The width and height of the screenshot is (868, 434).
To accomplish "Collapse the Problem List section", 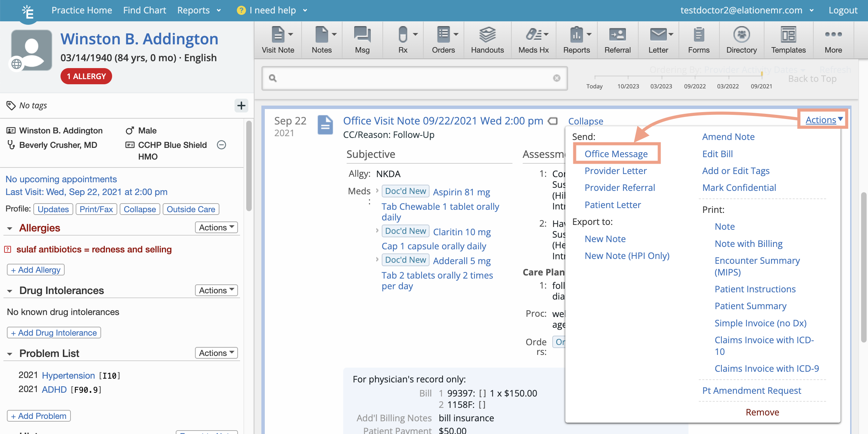I will pyautogui.click(x=9, y=353).
